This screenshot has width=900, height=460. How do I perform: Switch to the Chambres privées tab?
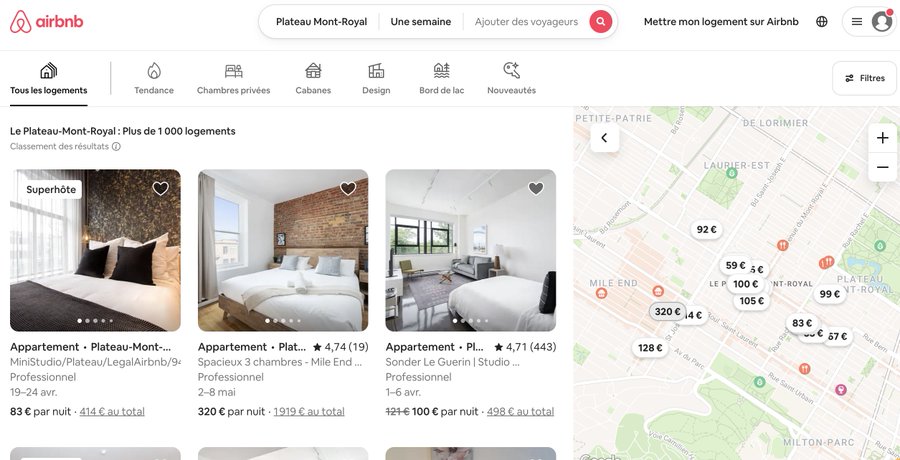[234, 78]
